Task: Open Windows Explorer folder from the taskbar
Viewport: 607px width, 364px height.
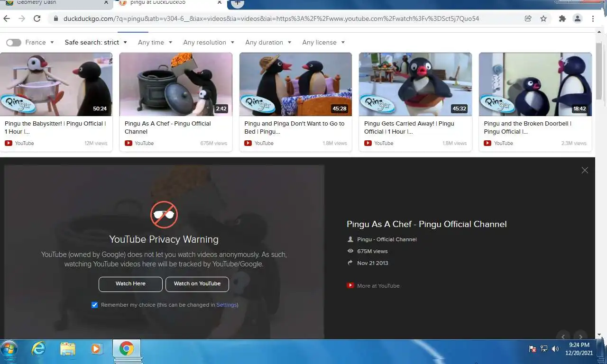Action: point(68,349)
